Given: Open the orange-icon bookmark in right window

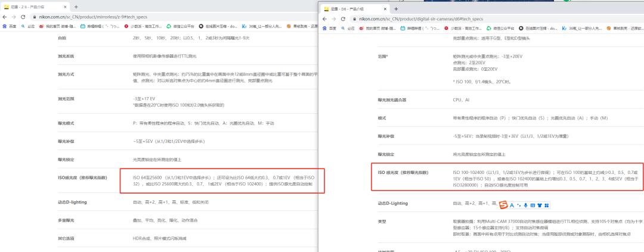Looking at the screenshot, I should coord(624,29).
